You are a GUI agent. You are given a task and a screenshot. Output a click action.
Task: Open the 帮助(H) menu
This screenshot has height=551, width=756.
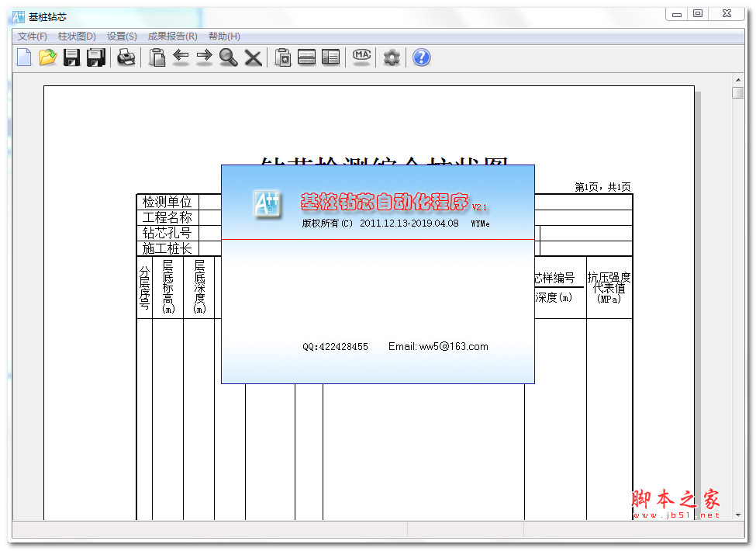[x=224, y=36]
